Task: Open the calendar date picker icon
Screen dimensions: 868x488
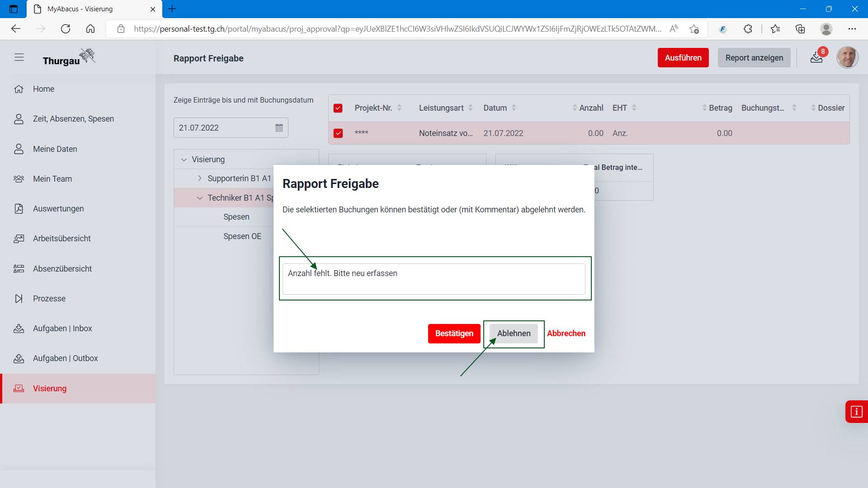Action: click(x=279, y=128)
